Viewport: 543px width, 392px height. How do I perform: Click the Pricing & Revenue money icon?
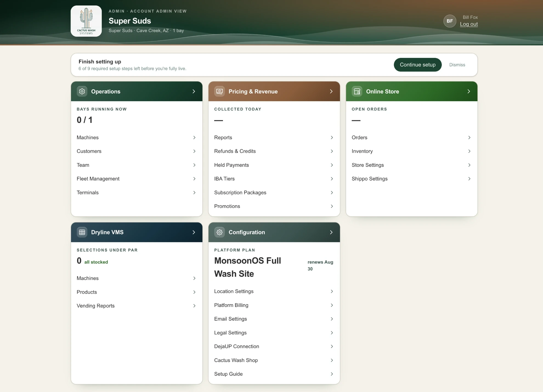point(219,91)
